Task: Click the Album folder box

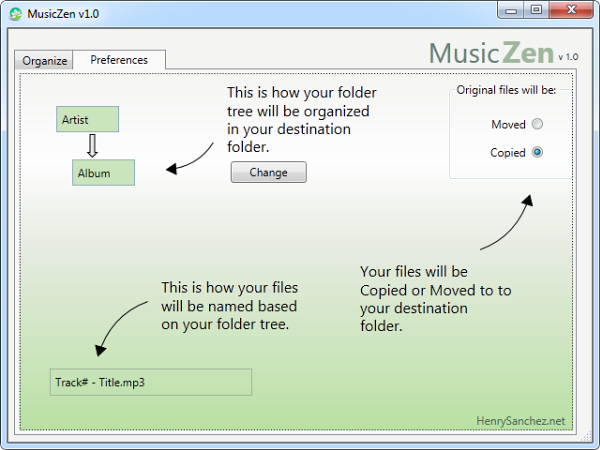Action: [x=103, y=173]
